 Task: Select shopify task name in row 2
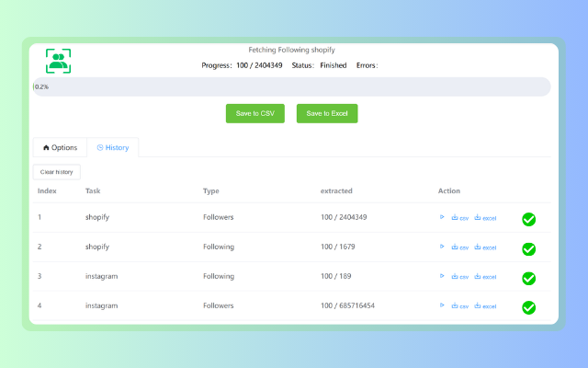coord(97,247)
